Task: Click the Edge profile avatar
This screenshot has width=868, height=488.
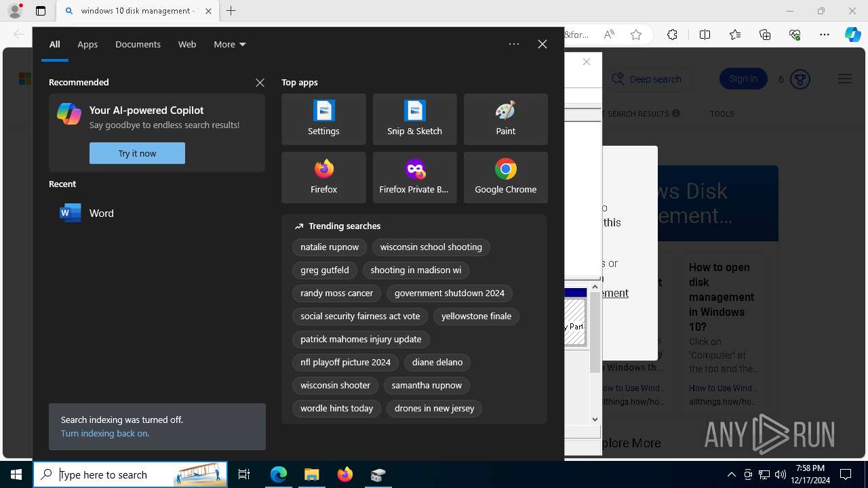Action: pos(14,11)
